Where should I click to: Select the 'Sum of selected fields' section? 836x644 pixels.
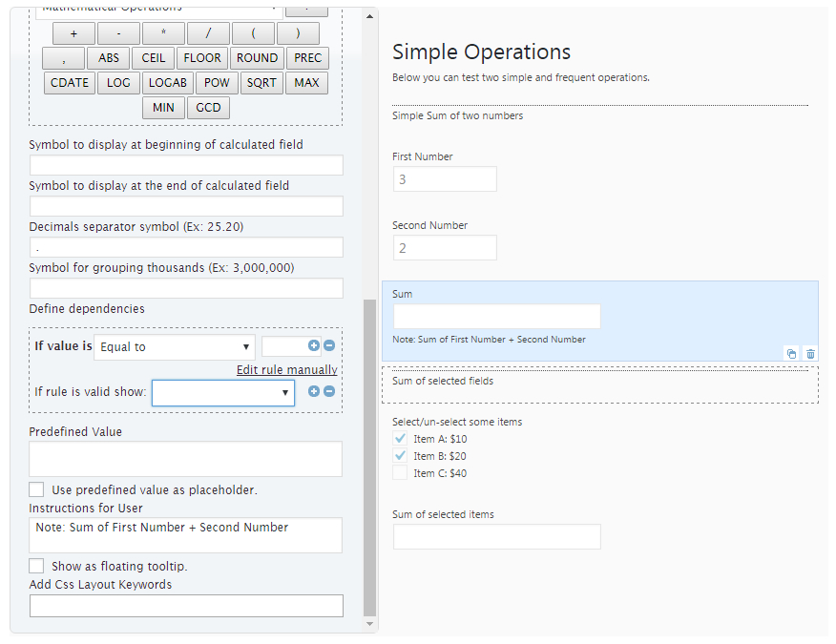600,384
